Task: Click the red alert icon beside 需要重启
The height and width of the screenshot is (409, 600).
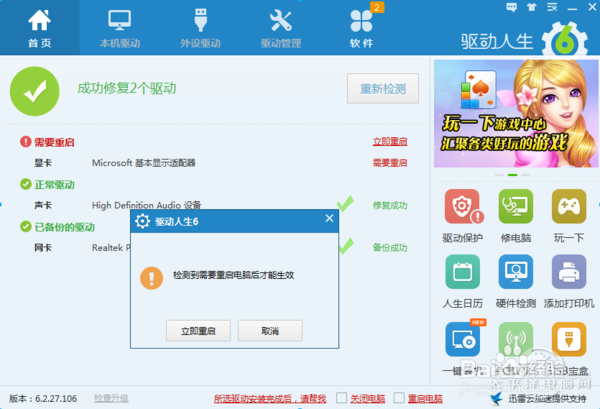Action: (25, 142)
